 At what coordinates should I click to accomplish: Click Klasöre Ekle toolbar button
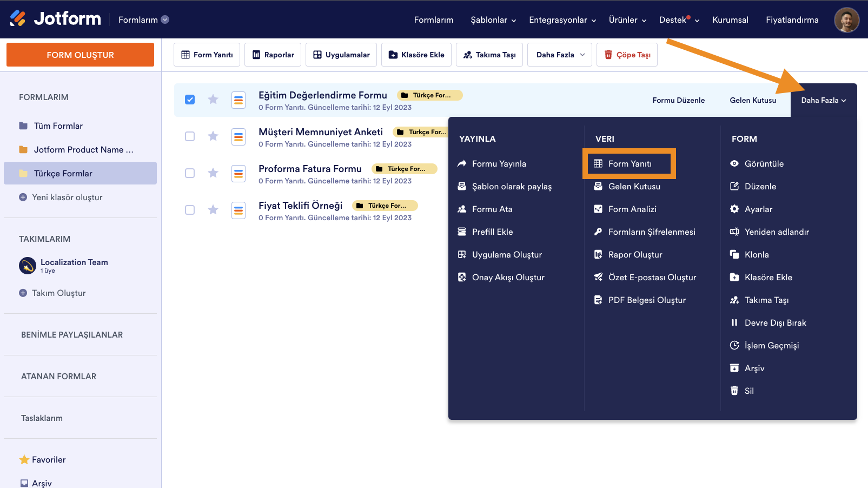pyautogui.click(x=416, y=55)
